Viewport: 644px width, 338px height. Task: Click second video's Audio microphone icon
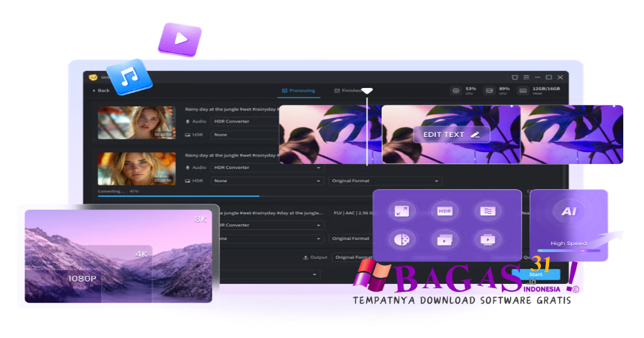[187, 167]
